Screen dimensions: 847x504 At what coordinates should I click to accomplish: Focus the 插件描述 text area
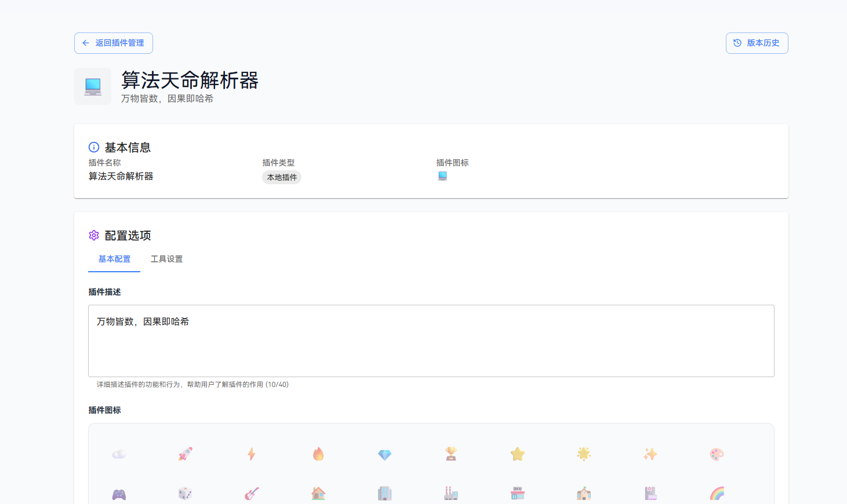tap(431, 341)
